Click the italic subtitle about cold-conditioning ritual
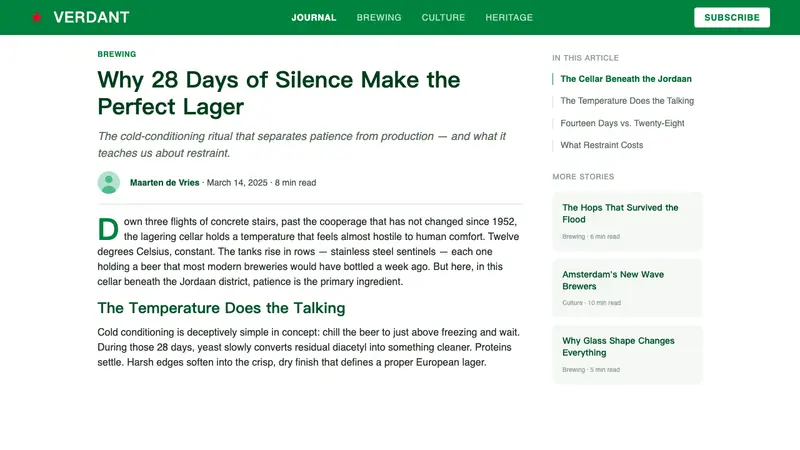This screenshot has height=450, width=800. (x=302, y=145)
